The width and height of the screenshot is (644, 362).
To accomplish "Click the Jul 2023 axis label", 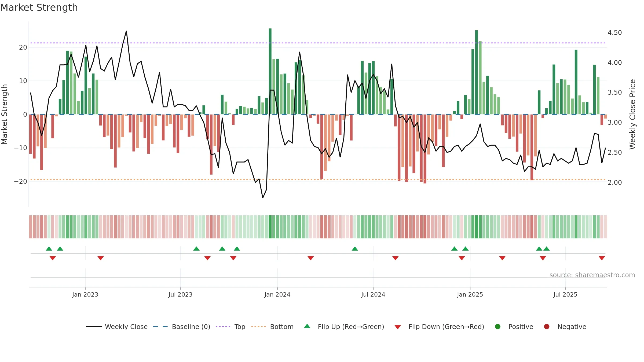I will [x=180, y=294].
